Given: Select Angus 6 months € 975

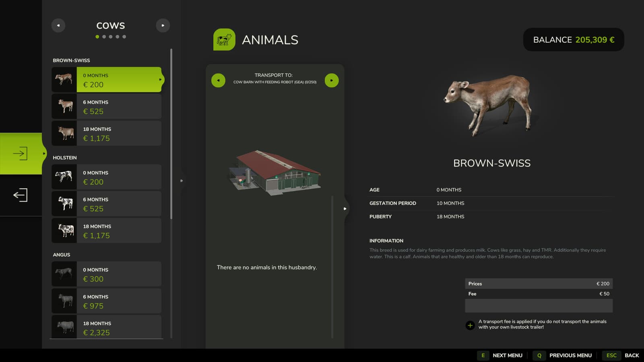Looking at the screenshot, I should [106, 301].
